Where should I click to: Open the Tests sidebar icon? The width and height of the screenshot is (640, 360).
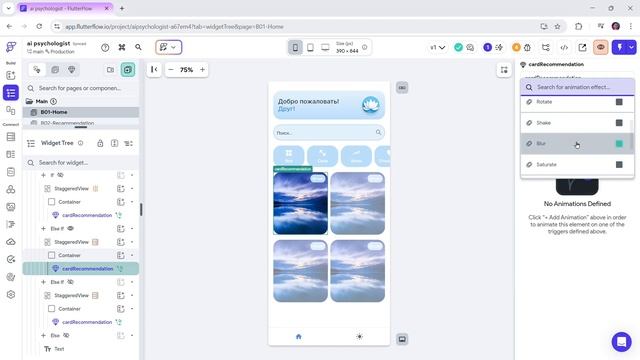pyautogui.click(x=11, y=260)
